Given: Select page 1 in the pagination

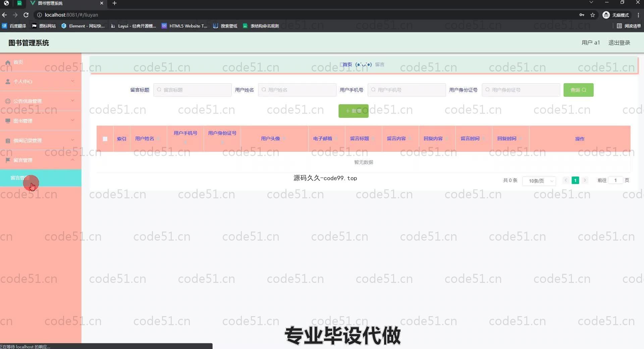Looking at the screenshot, I should (x=575, y=180).
